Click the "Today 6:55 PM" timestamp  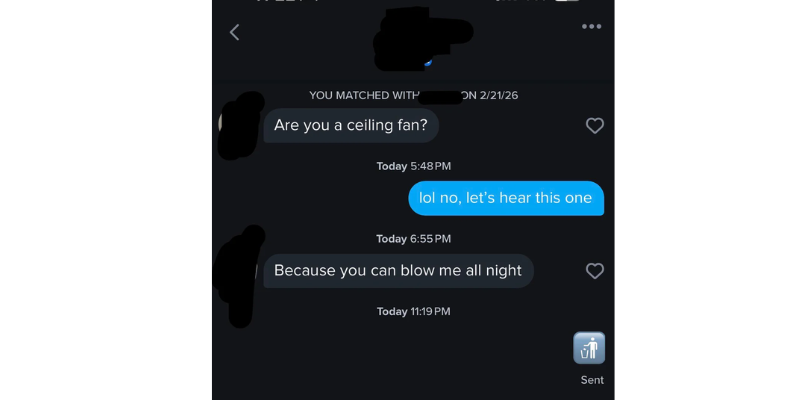pos(413,239)
